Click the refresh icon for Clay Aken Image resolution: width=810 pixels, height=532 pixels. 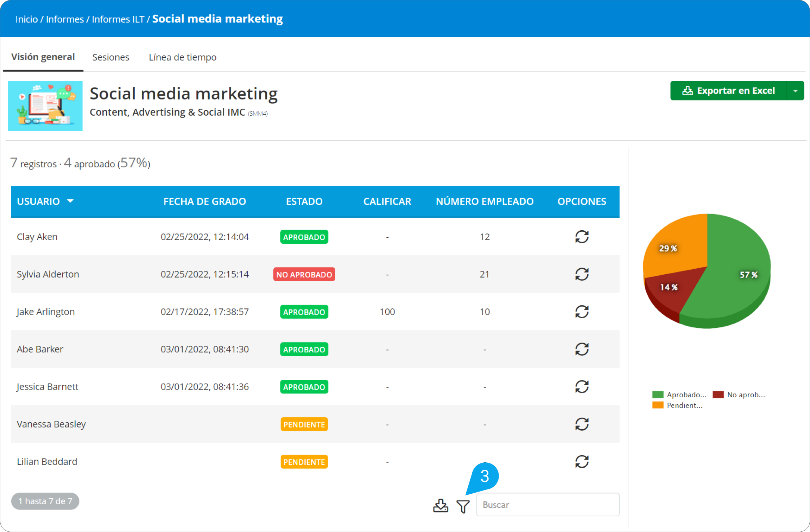582,237
